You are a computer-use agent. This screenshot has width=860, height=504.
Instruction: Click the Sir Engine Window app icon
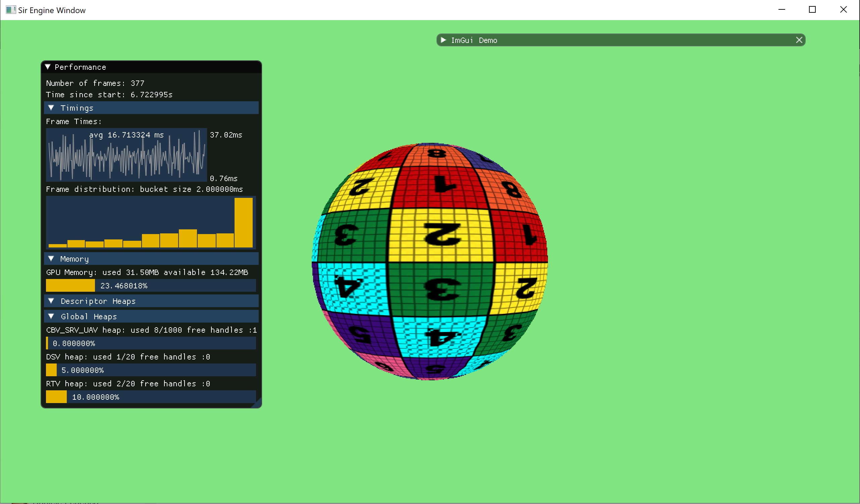11,10
